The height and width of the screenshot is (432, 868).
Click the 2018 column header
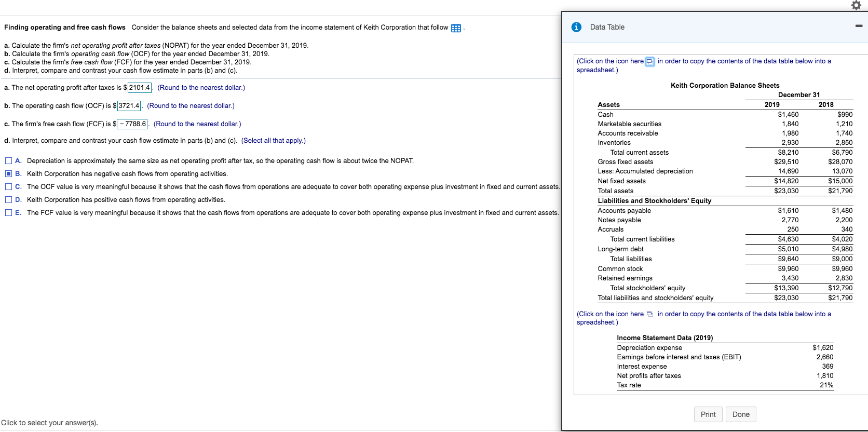826,105
